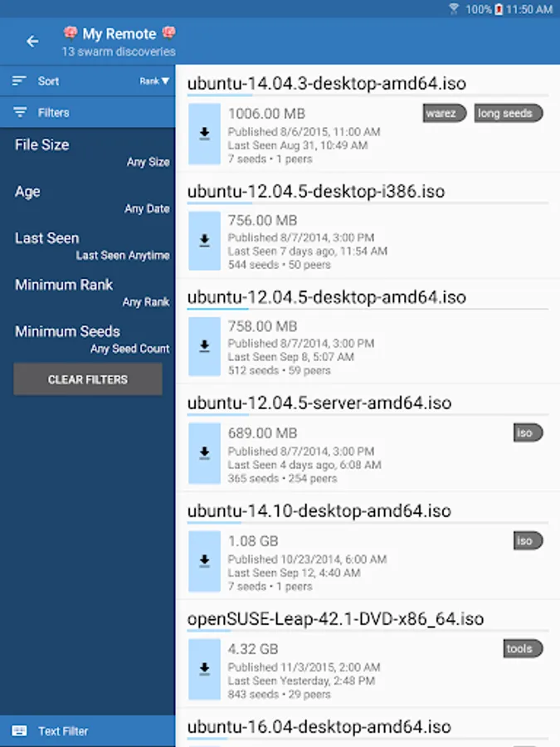Click Last Seen Yesterday, 2:48 PM text
Image resolution: width=560 pixels, height=747 pixels.
(x=301, y=681)
